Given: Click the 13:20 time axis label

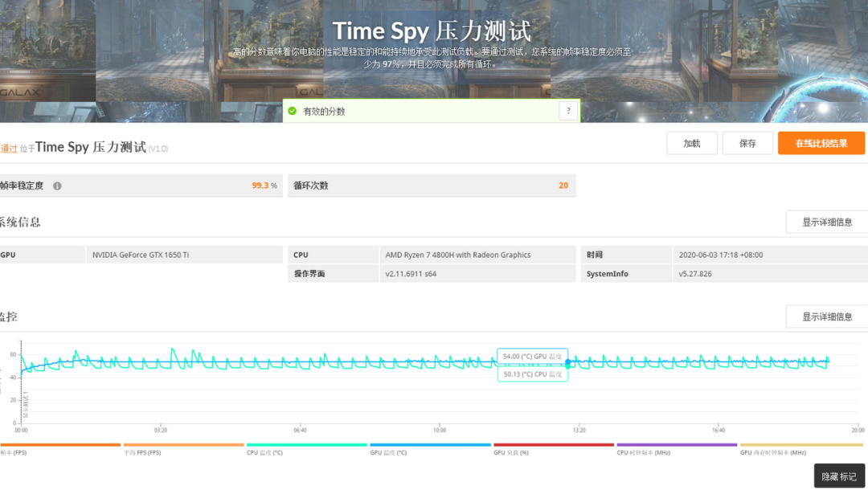Looking at the screenshot, I should pyautogui.click(x=579, y=431).
